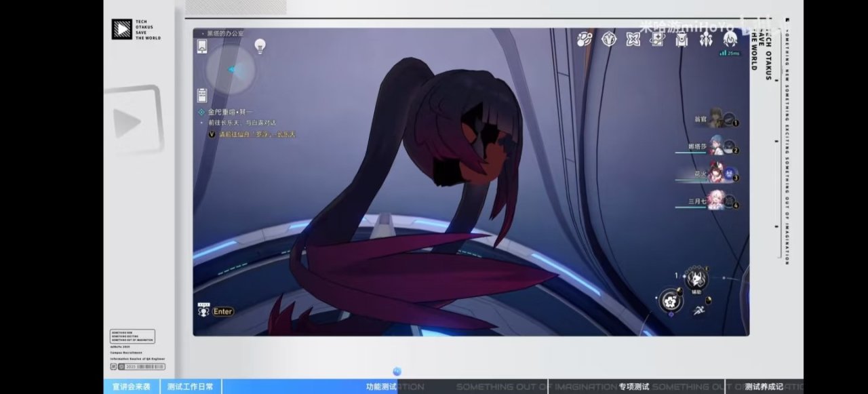Click the lightbulb tips icon beside the minimap
Screen dimensions: 868x394
(260, 46)
